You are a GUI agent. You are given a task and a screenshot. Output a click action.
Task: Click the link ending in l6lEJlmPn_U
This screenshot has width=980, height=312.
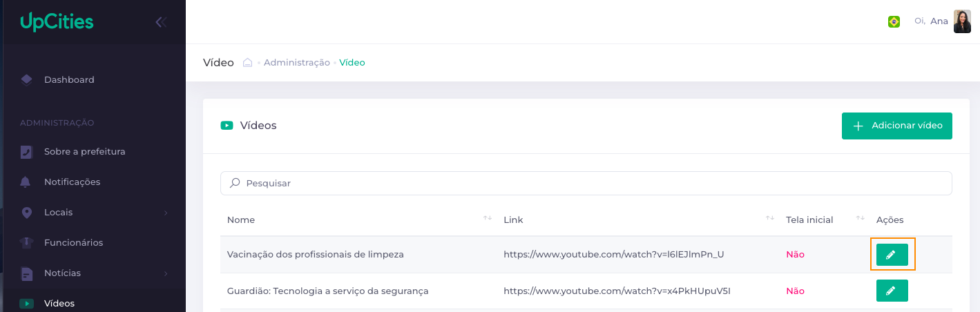point(614,254)
